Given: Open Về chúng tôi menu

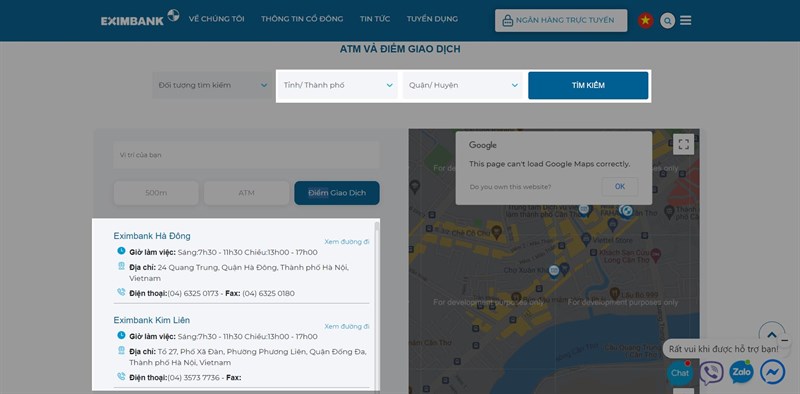Looking at the screenshot, I should pyautogui.click(x=216, y=19).
